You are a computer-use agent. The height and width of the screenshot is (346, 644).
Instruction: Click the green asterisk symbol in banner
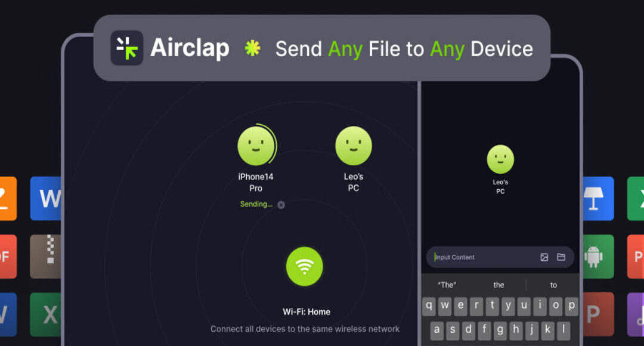[x=252, y=49]
